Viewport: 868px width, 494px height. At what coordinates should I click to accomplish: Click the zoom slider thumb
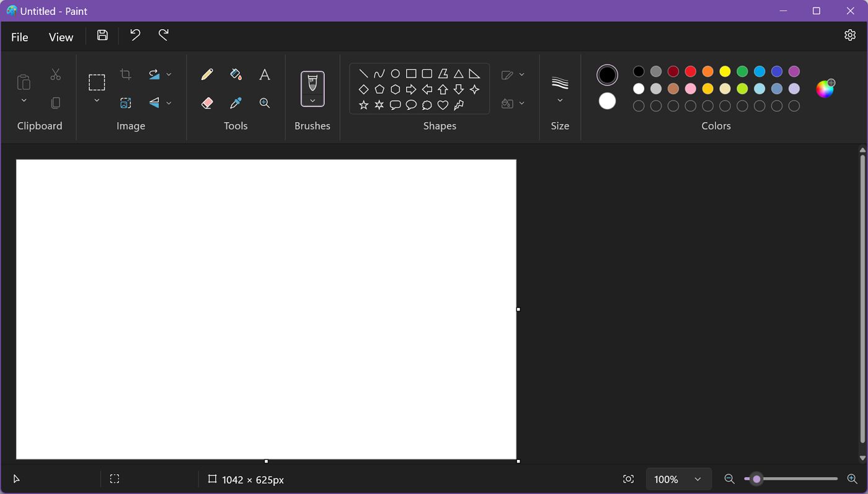[756, 479]
